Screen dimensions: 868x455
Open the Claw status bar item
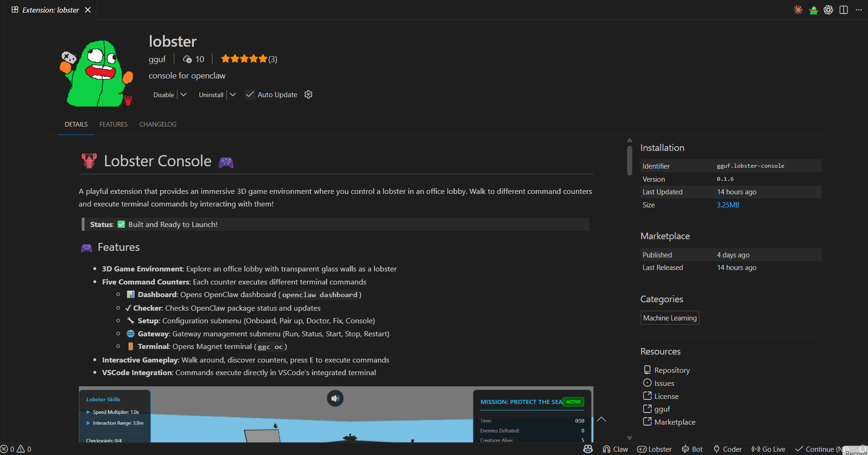click(615, 449)
